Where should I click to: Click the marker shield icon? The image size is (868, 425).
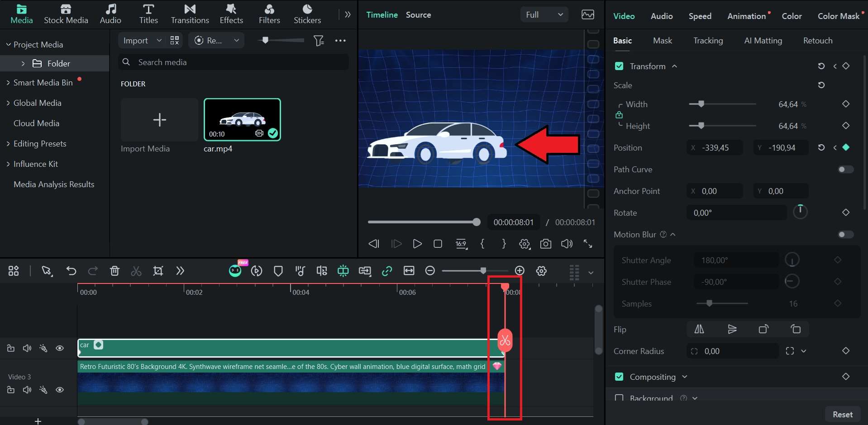click(x=278, y=271)
